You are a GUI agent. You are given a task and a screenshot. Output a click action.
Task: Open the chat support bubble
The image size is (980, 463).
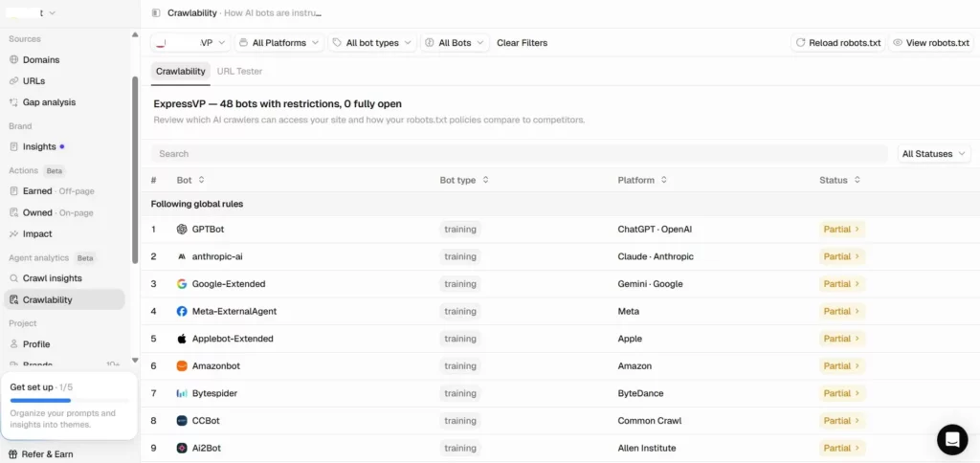pyautogui.click(x=952, y=439)
